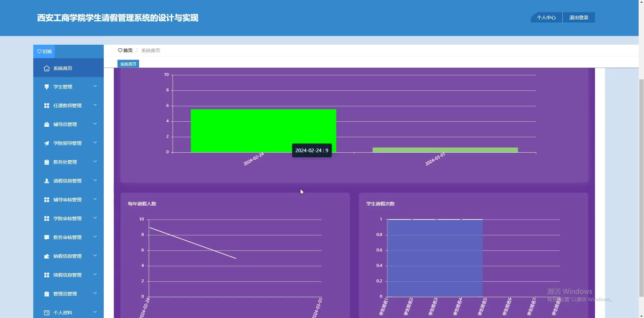Click 退出登录 to log out
Screen dimensions: 644x318
click(579, 17)
